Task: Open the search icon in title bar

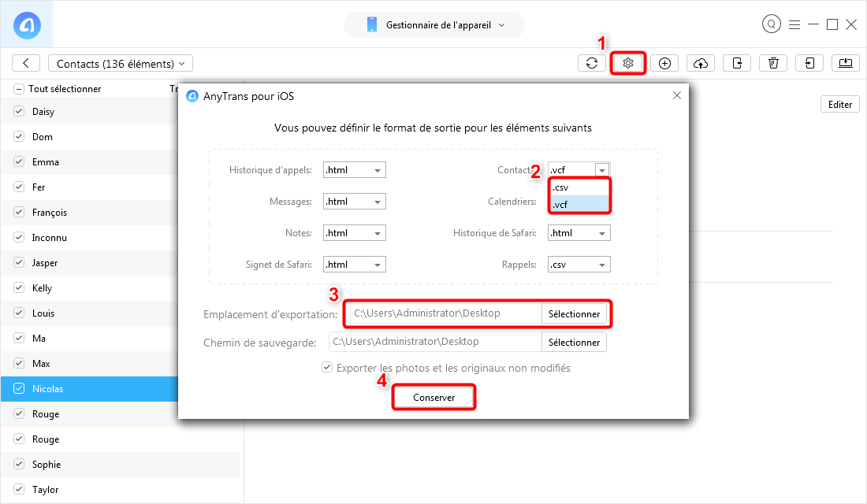Action: [x=772, y=24]
